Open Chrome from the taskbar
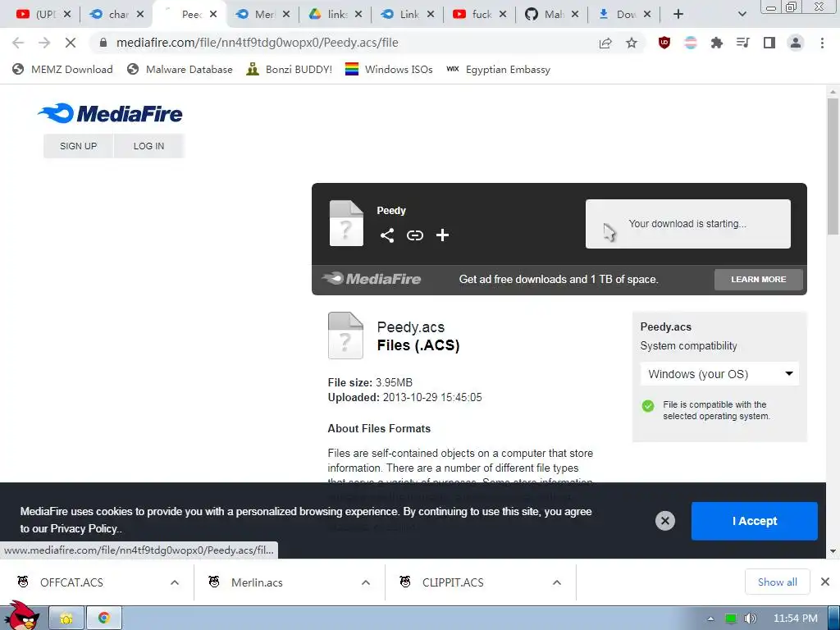Image resolution: width=840 pixels, height=630 pixels. click(104, 618)
